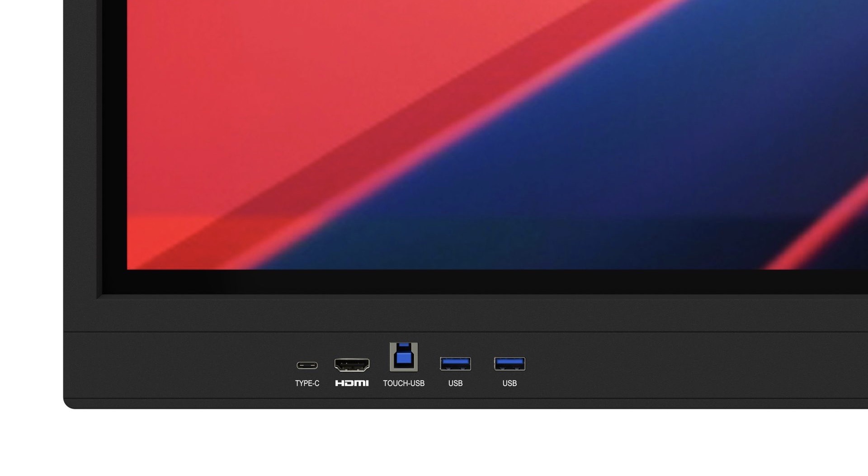Screen dimensions: 868x476
Task: Click the blue insert inside TOUCH-USB port
Action: coord(404,358)
